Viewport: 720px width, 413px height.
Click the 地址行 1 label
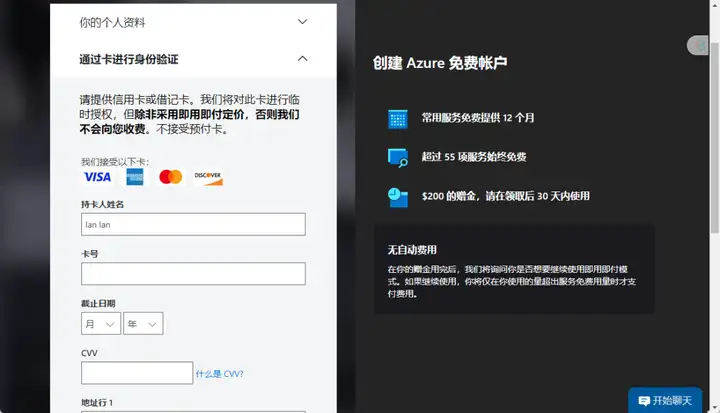coord(97,402)
